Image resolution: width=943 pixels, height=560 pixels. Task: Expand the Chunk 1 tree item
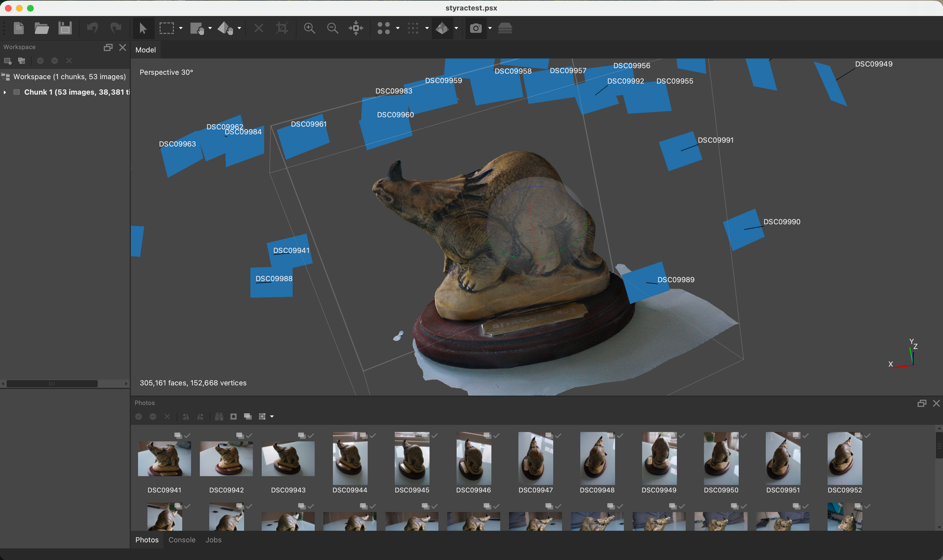pyautogui.click(x=4, y=92)
